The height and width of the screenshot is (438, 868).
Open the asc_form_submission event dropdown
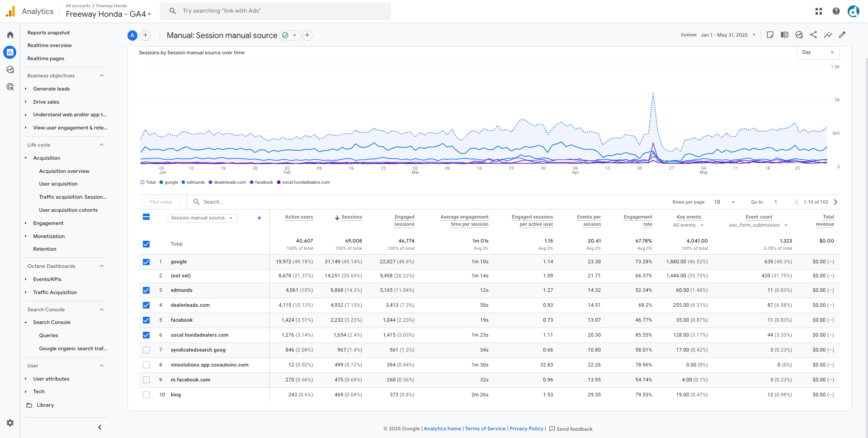pyautogui.click(x=758, y=225)
